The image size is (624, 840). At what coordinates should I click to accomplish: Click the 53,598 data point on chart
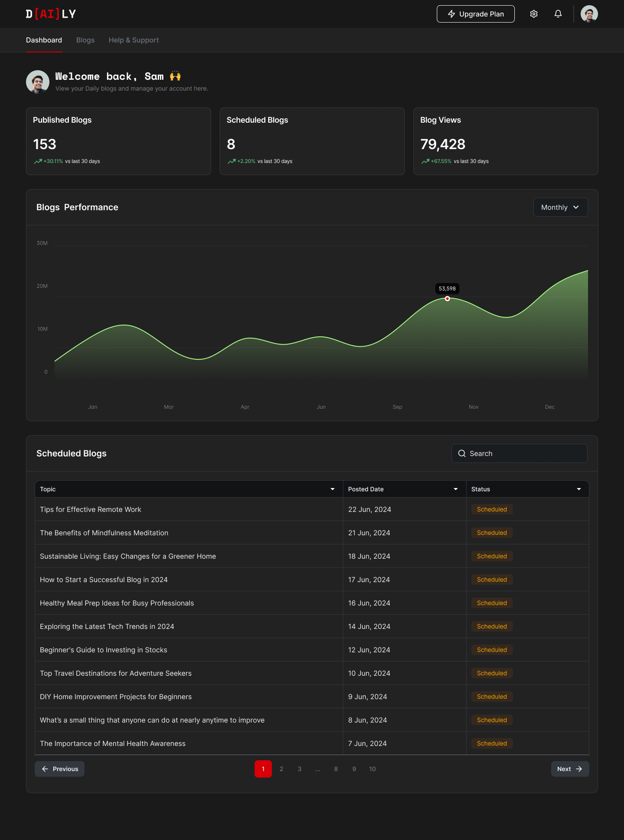[447, 299]
